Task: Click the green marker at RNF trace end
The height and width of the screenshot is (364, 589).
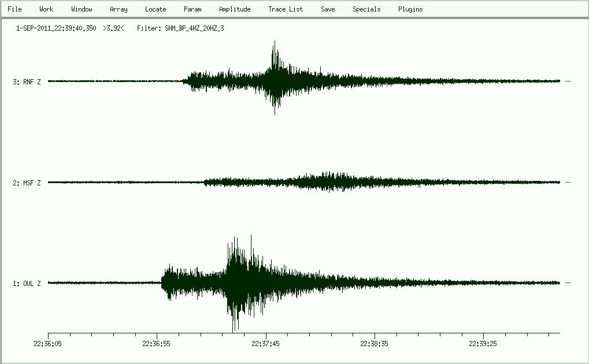Action: 568,81
